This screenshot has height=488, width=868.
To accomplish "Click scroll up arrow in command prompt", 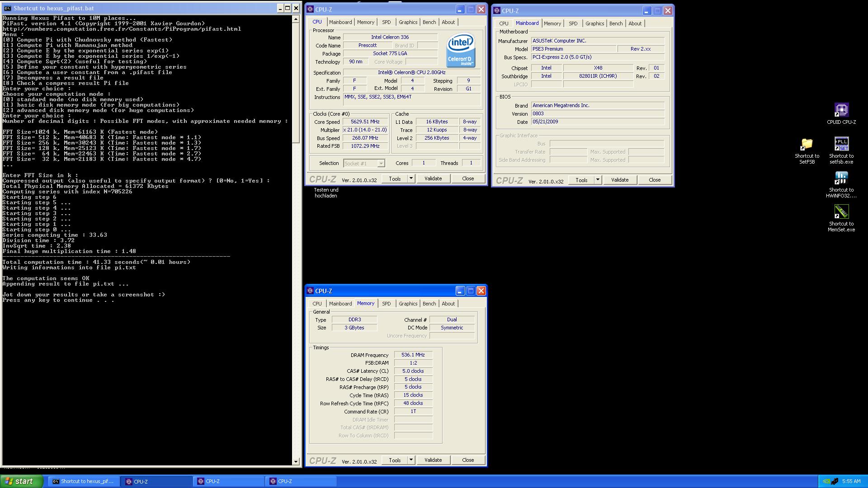I will 296,19.
